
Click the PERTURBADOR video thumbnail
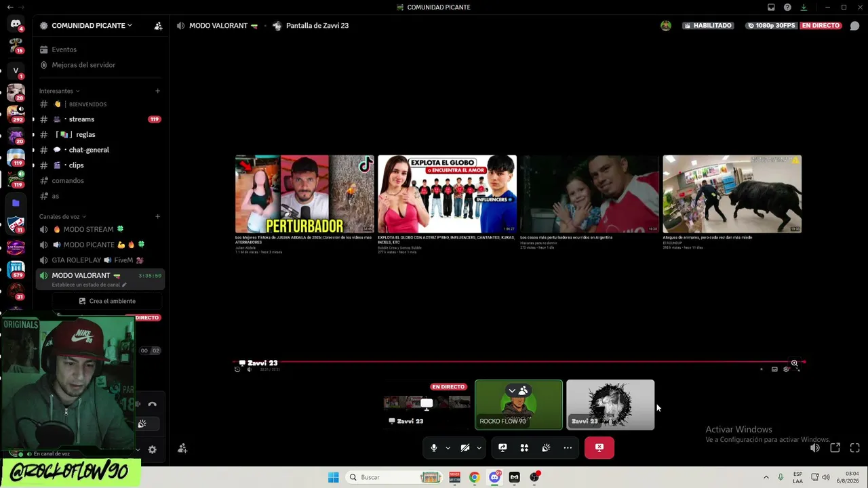coord(304,195)
